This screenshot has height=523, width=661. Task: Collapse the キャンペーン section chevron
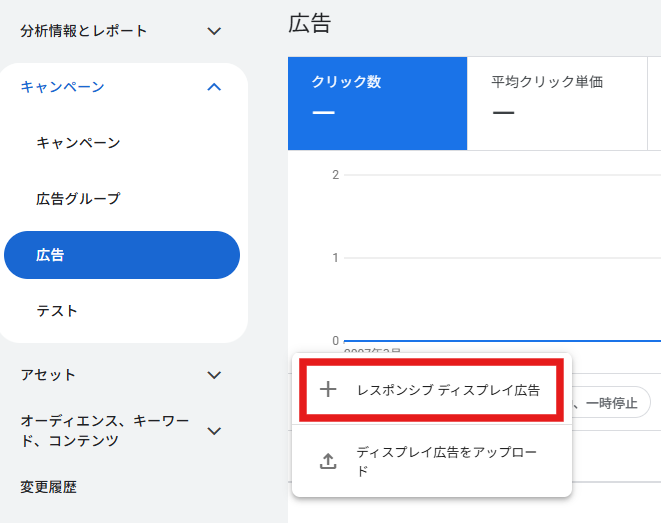point(214,87)
